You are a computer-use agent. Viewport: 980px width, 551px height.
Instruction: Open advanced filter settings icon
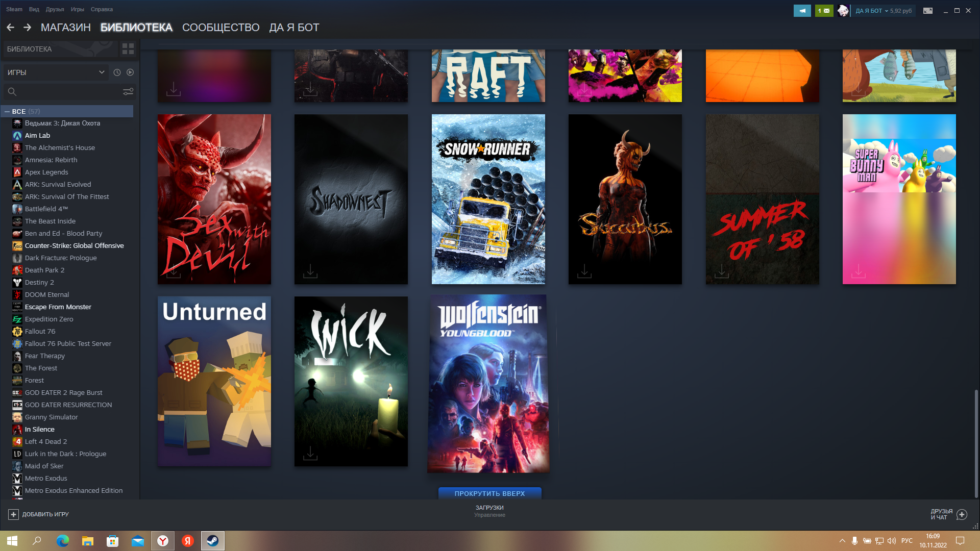tap(128, 91)
